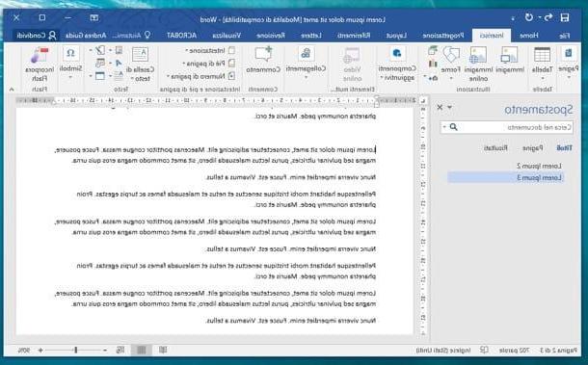The image size is (588, 365).
Task: Click the Immagini picture icon
Action: pyautogui.click(x=509, y=55)
